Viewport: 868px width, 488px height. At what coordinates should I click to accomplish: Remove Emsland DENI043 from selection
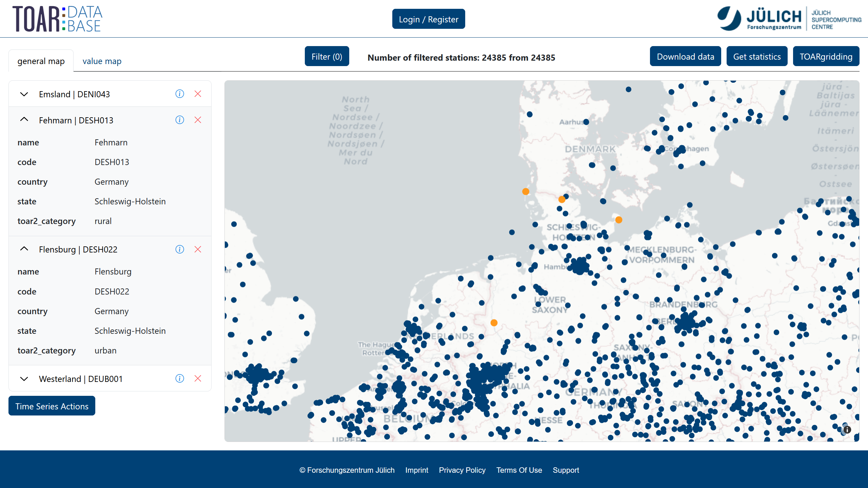click(x=198, y=94)
